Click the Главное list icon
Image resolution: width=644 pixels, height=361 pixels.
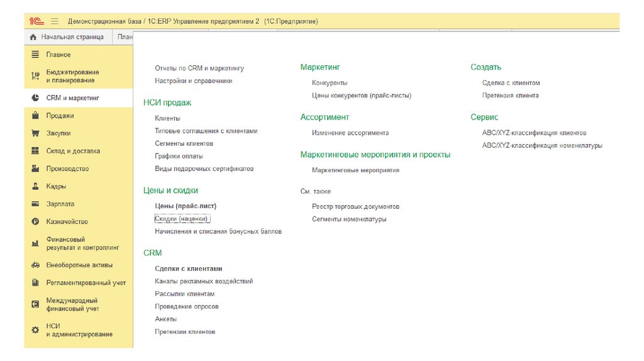[35, 54]
